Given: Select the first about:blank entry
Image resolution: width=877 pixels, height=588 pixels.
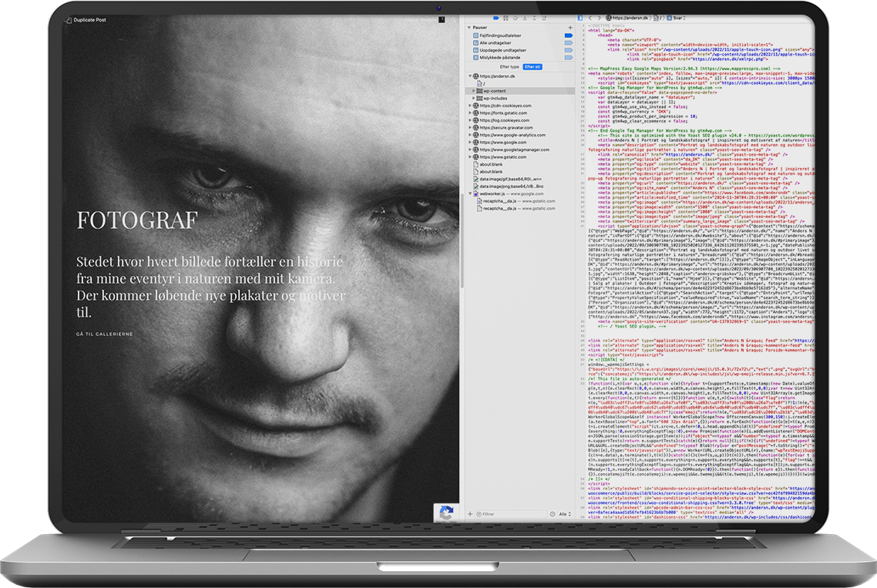Looking at the screenshot, I should tap(490, 164).
